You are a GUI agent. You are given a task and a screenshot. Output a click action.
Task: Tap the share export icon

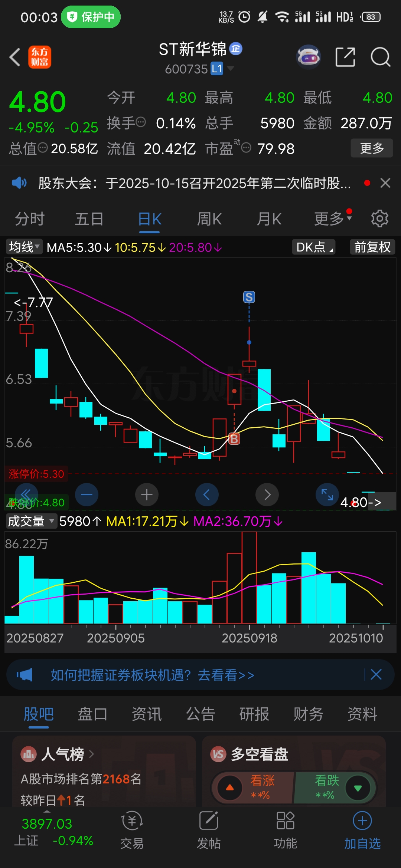pos(345,57)
